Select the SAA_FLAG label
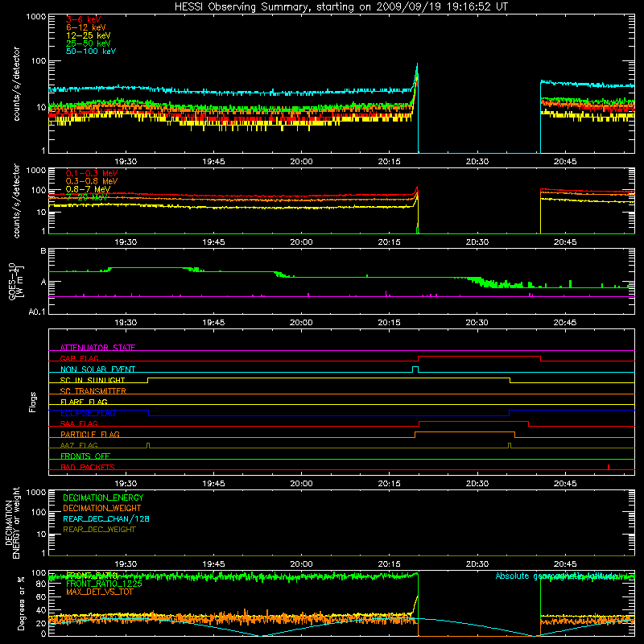The image size is (644, 644). tap(79, 423)
